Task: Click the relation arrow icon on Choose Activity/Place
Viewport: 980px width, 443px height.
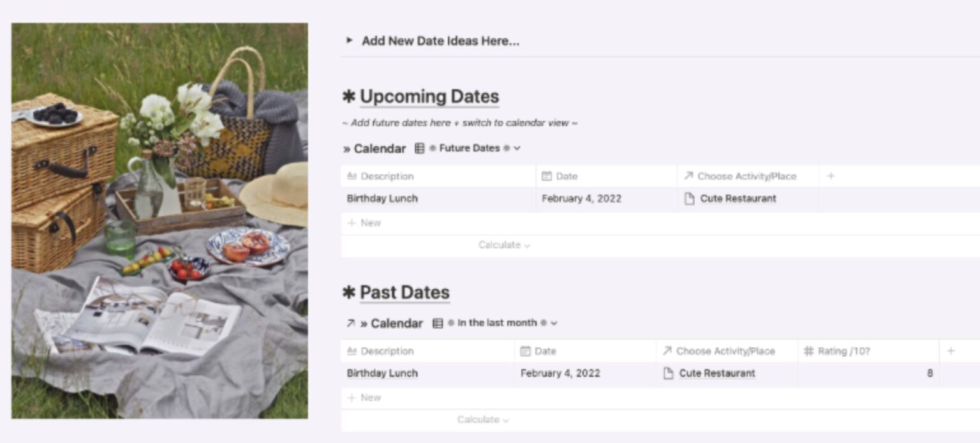Action: tap(686, 176)
